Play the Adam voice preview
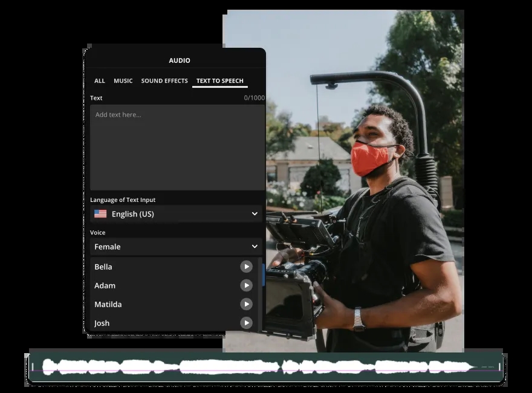This screenshot has width=532, height=393. [x=246, y=285]
